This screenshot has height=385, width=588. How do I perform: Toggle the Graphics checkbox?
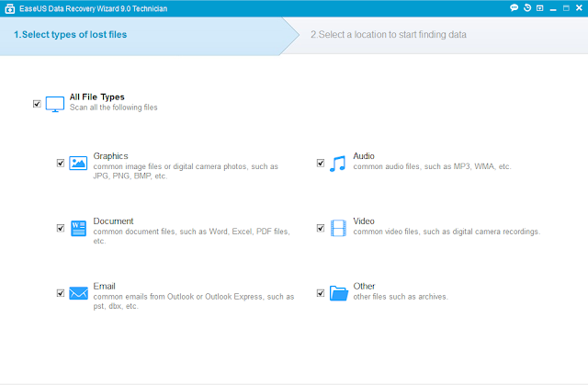click(61, 163)
